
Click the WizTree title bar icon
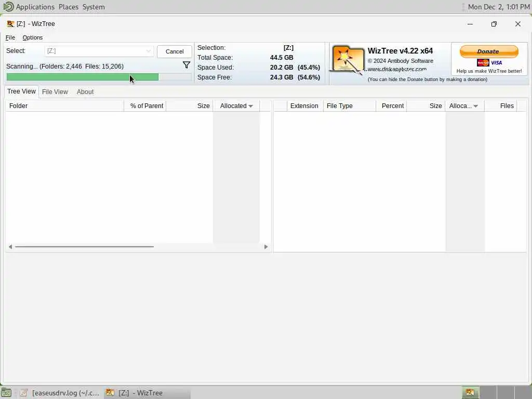(x=10, y=24)
